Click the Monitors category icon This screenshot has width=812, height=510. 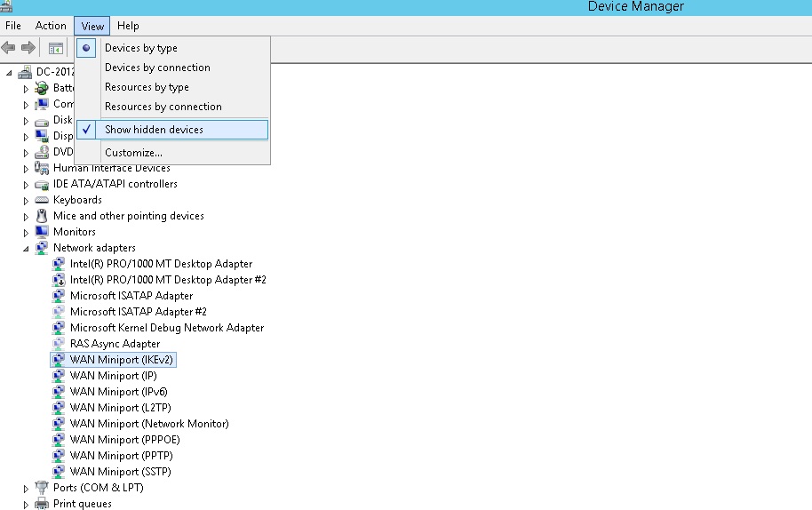(42, 231)
